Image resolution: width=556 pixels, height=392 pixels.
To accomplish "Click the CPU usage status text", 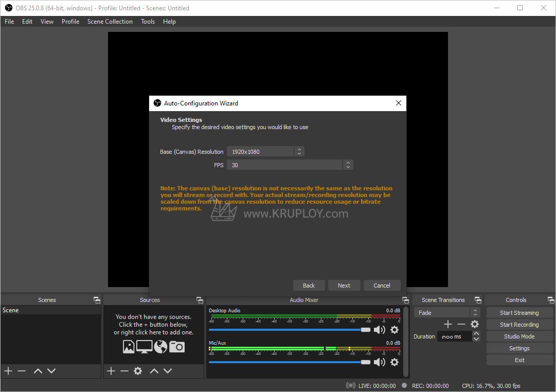I will point(491,386).
